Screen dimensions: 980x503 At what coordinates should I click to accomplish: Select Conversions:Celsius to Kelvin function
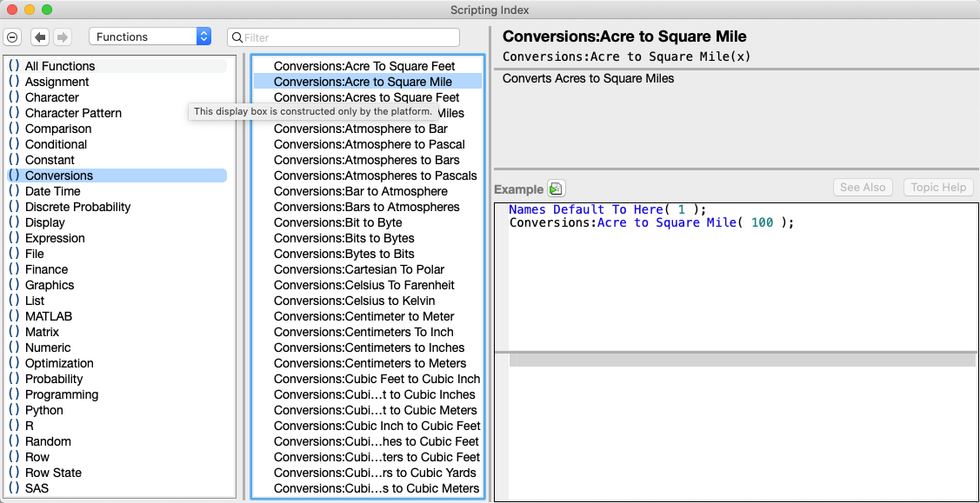tap(354, 301)
